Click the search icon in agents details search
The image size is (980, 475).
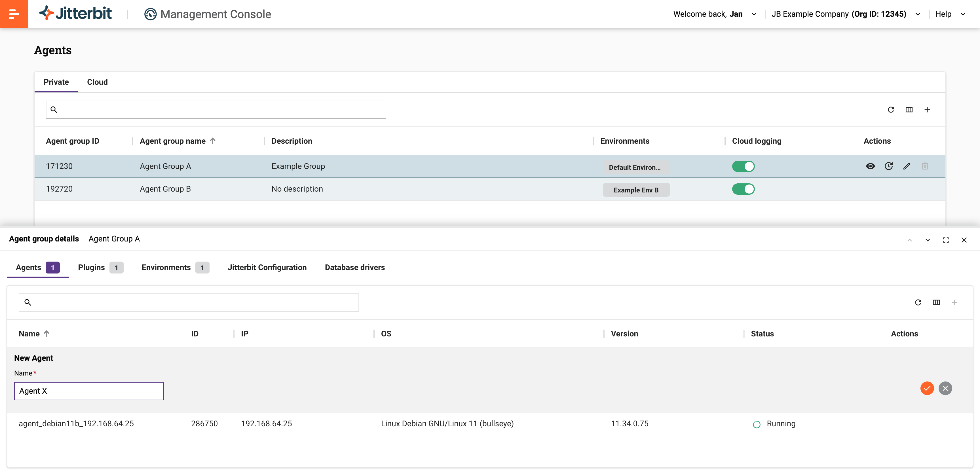coord(28,302)
